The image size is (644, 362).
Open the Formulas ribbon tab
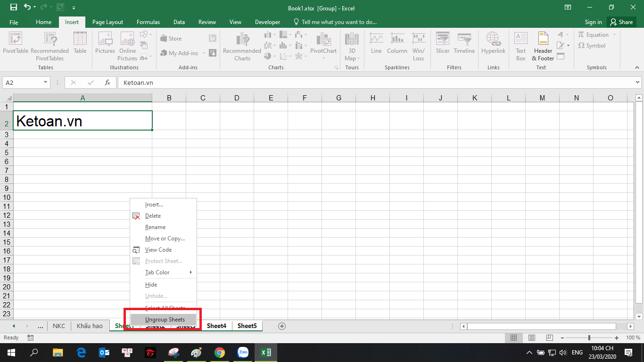pyautogui.click(x=148, y=22)
